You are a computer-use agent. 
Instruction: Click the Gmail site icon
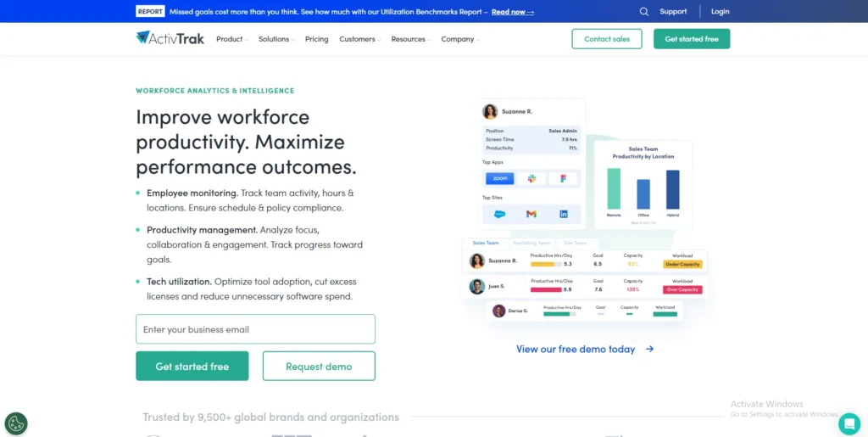pyautogui.click(x=531, y=214)
